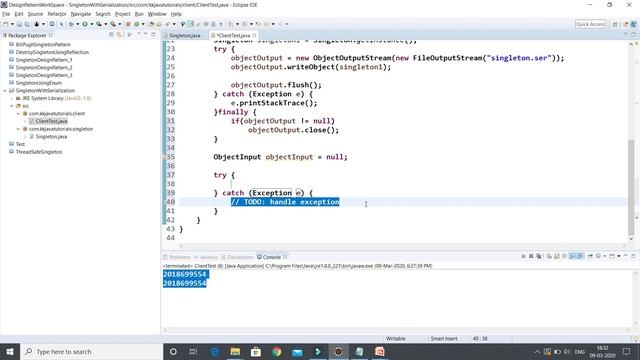Viewport: 640px width, 360px height.
Task: Click the Coverage run icon in toolbar
Action: (98, 24)
